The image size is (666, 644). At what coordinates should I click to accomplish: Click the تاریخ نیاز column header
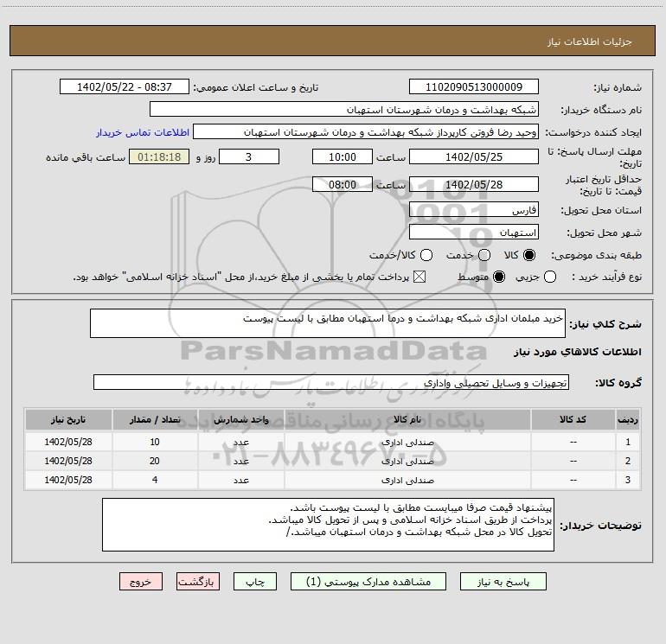(x=68, y=420)
